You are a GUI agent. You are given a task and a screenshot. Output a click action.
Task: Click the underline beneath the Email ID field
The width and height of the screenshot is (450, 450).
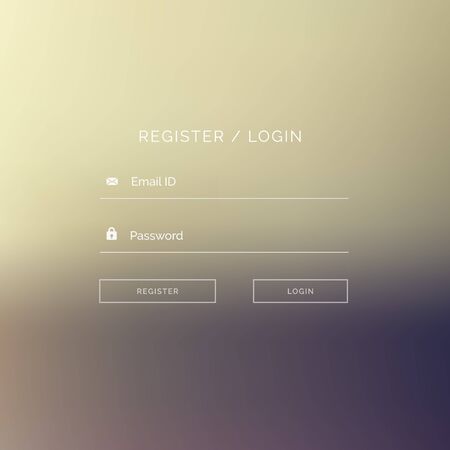coord(224,198)
